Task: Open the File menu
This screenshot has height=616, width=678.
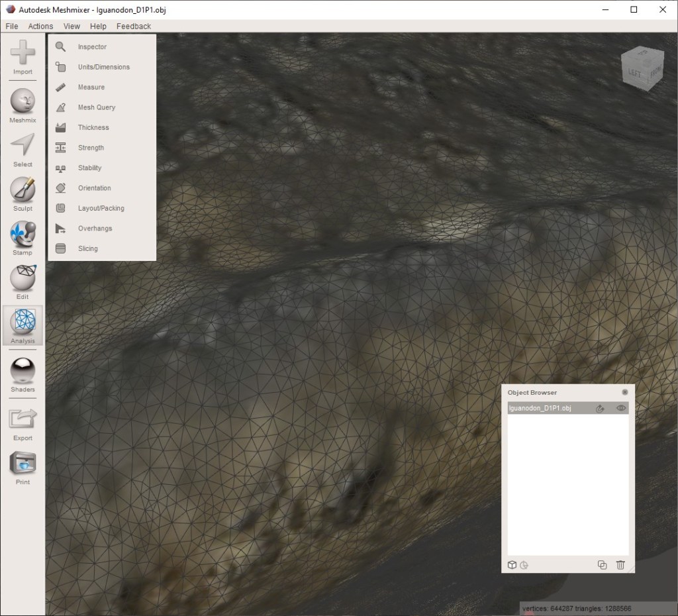Action: (x=11, y=26)
